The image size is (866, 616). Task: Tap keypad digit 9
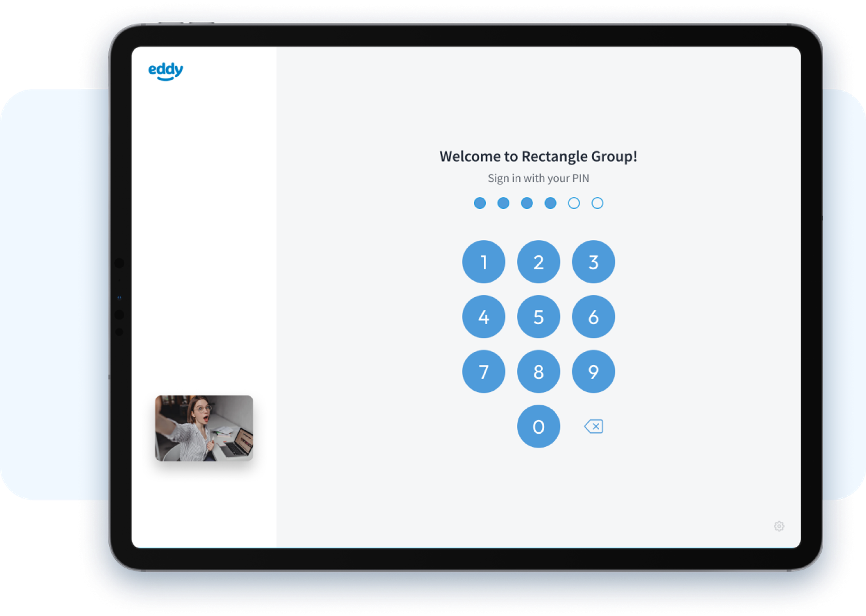[593, 371]
